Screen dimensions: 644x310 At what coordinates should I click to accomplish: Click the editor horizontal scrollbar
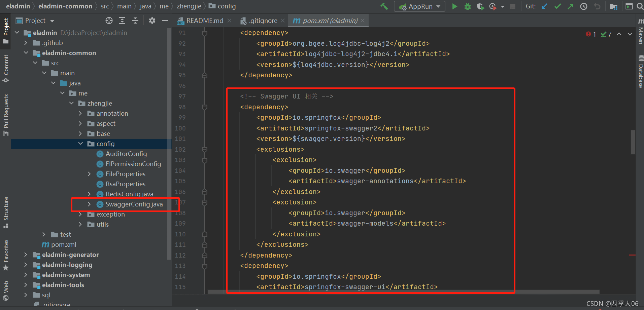(x=404, y=292)
